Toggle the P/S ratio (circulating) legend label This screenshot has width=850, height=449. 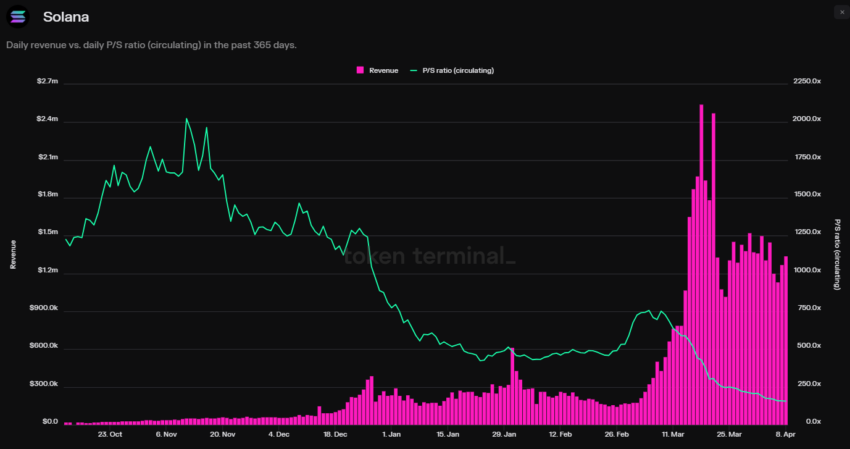pyautogui.click(x=458, y=70)
